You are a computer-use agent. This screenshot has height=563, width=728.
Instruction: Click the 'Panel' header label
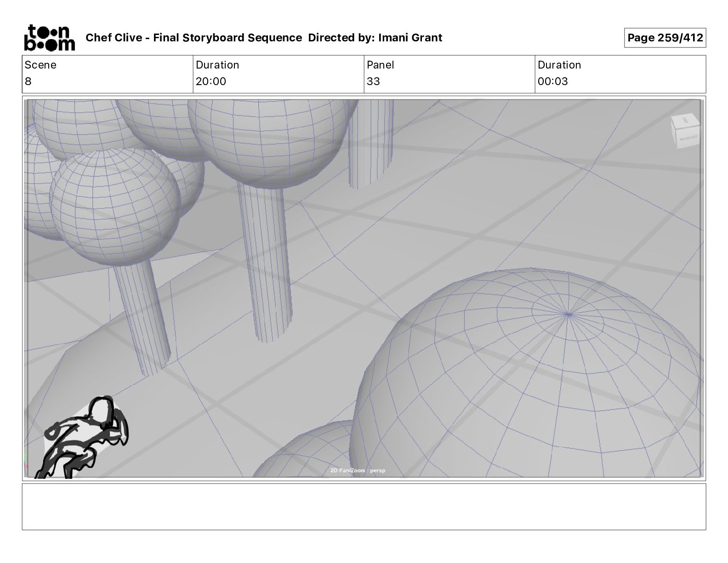point(380,65)
